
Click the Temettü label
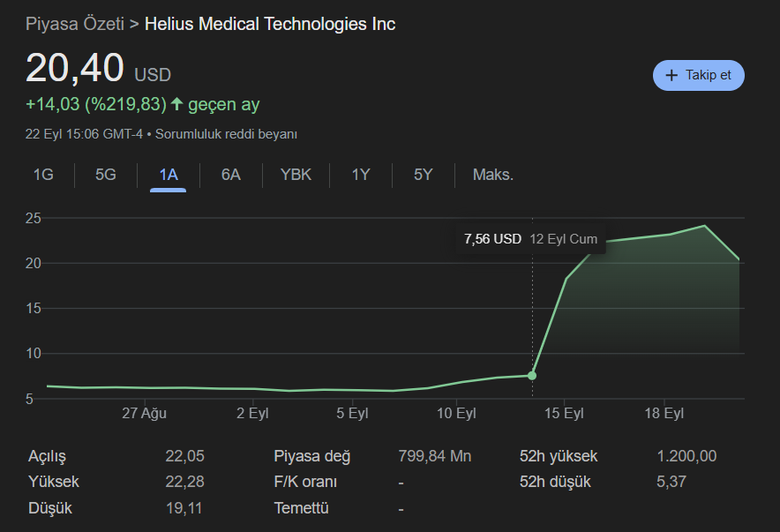pos(302,508)
